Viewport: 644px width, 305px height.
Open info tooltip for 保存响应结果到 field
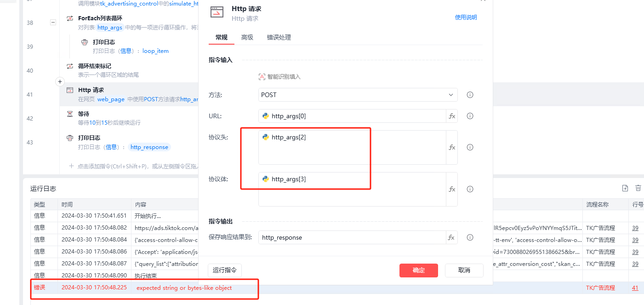click(x=470, y=237)
